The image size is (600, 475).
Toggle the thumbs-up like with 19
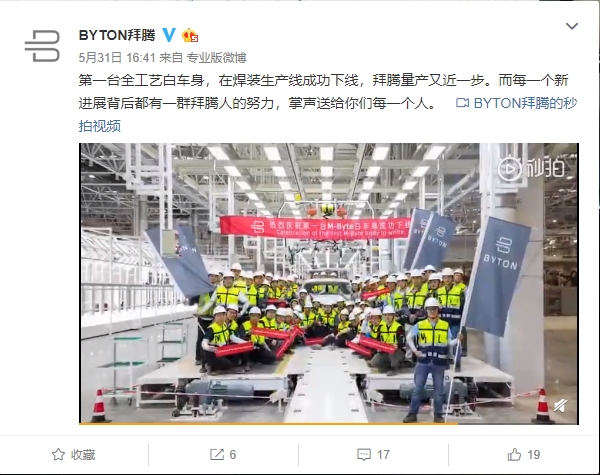pos(514,454)
